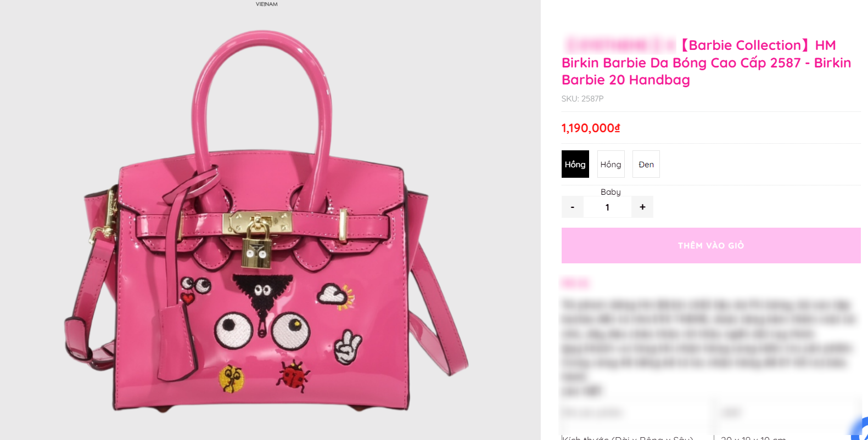Click the main pink handbag photo

click(x=267, y=219)
